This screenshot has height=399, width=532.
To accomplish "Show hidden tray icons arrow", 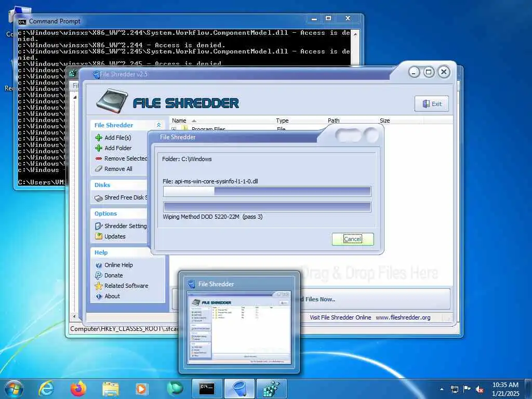I will pos(442,389).
